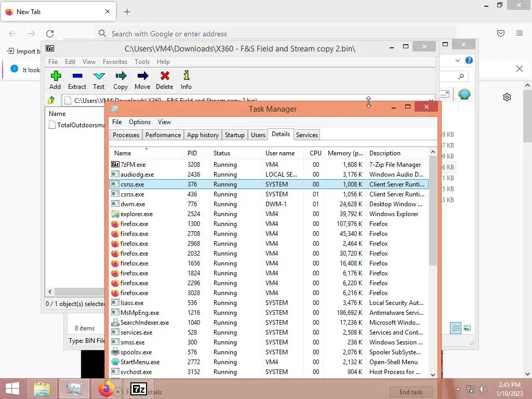Switch Explorer to details view icon
Screen dimensions: 532x399
click(x=456, y=328)
